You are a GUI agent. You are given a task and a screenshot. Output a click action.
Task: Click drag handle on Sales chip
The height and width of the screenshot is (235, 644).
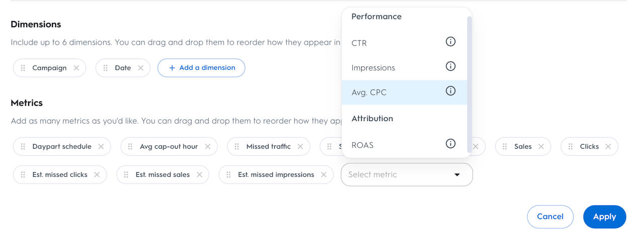click(505, 147)
